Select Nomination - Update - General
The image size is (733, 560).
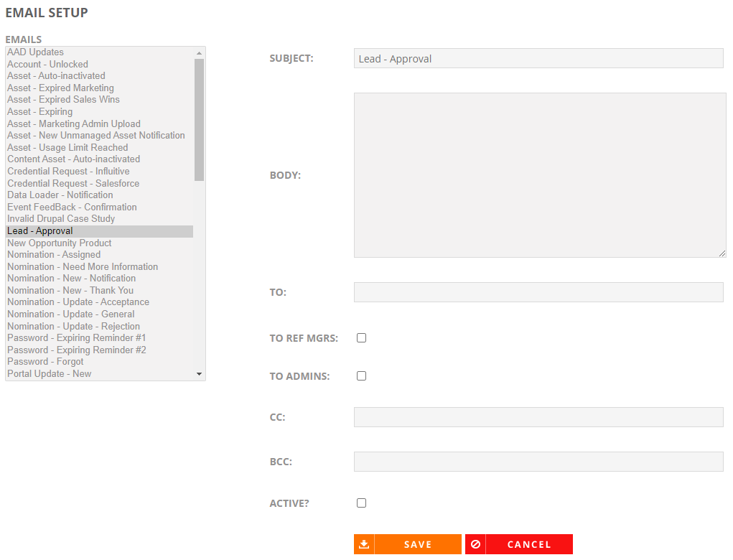pos(100,314)
